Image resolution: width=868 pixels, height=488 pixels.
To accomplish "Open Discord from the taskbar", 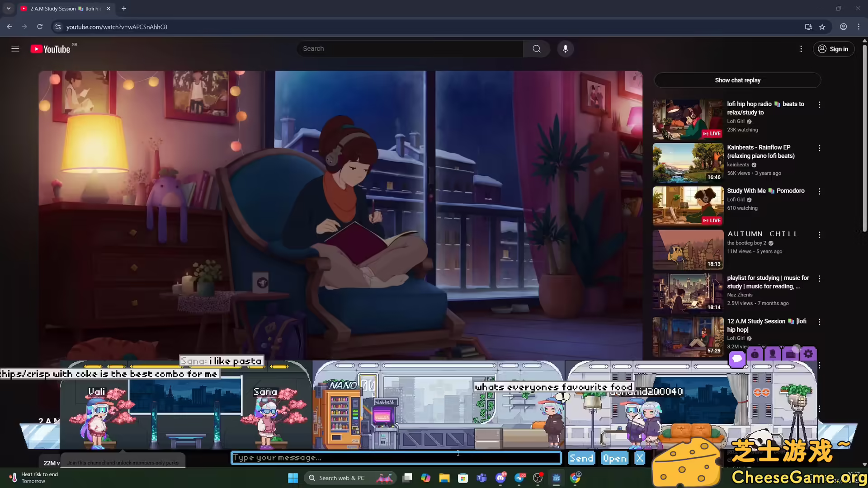I will [500, 478].
